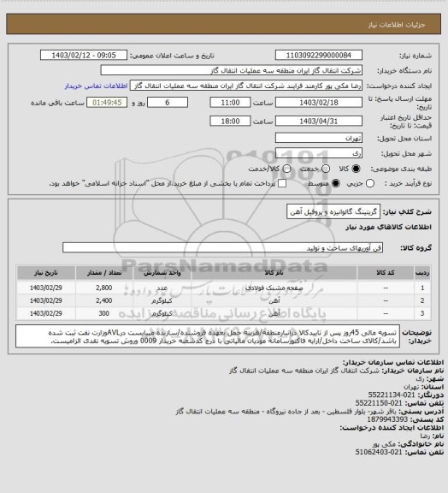Click the phone number 55221150-021

tap(379, 403)
